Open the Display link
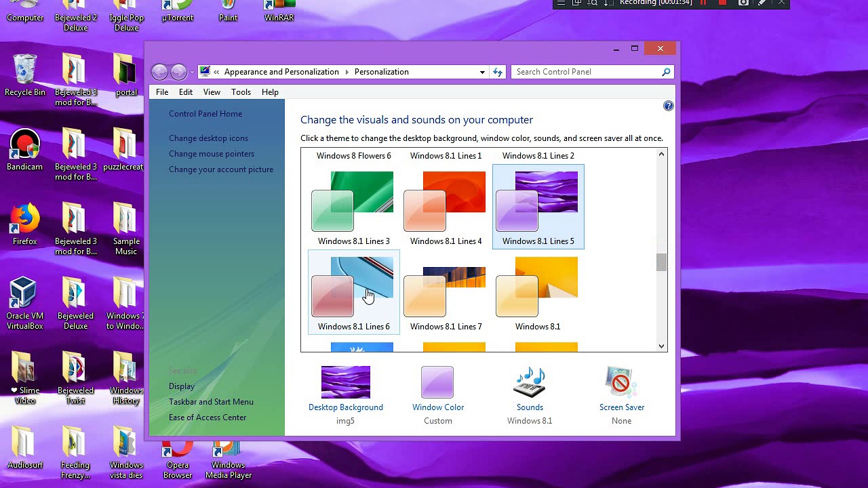The width and height of the screenshot is (868, 488). pos(182,386)
